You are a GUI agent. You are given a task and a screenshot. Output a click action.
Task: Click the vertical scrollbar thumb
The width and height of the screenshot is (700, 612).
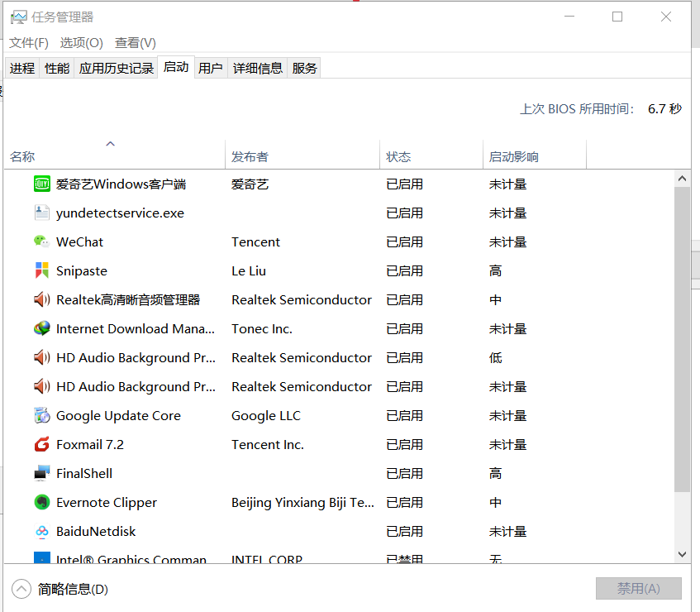[682, 340]
